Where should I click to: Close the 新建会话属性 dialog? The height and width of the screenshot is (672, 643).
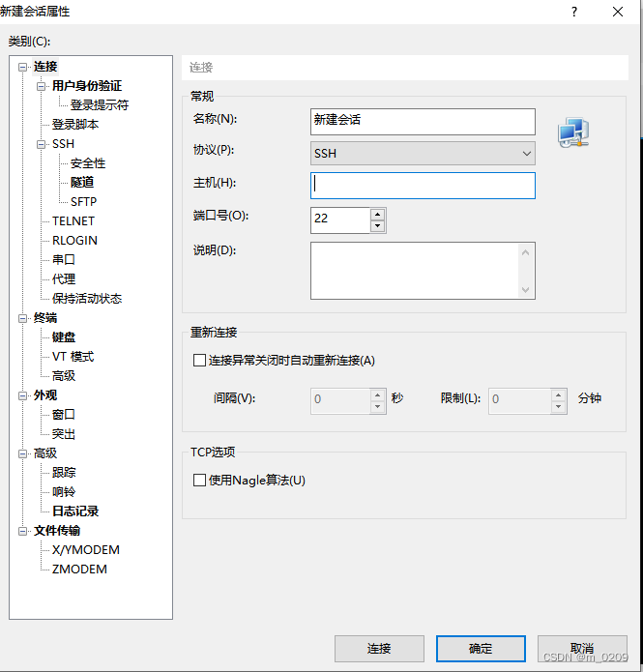(618, 12)
